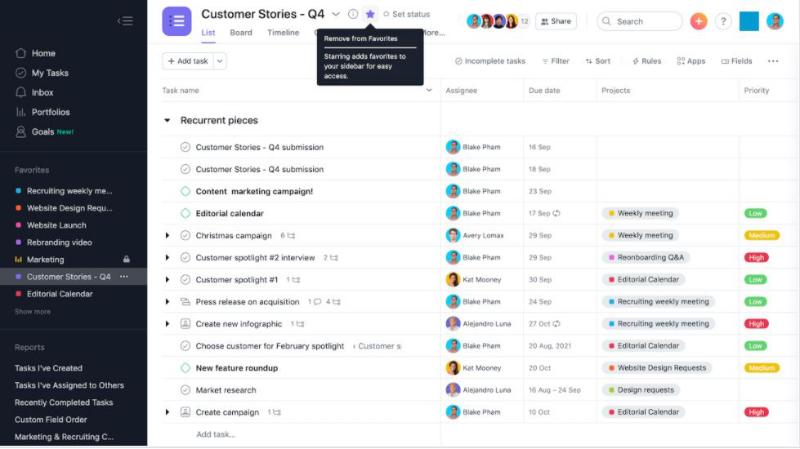The image size is (800, 449).
Task: Complete New feature roundup task
Action: coord(185,368)
